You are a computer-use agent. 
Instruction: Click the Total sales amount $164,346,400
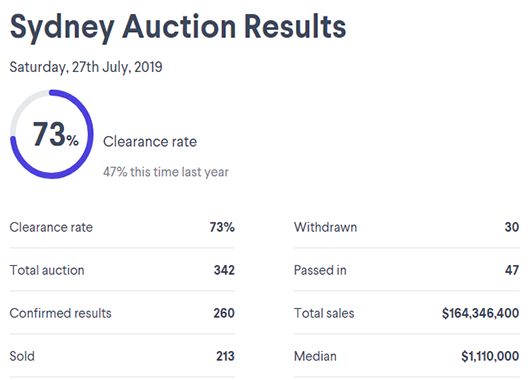click(481, 313)
